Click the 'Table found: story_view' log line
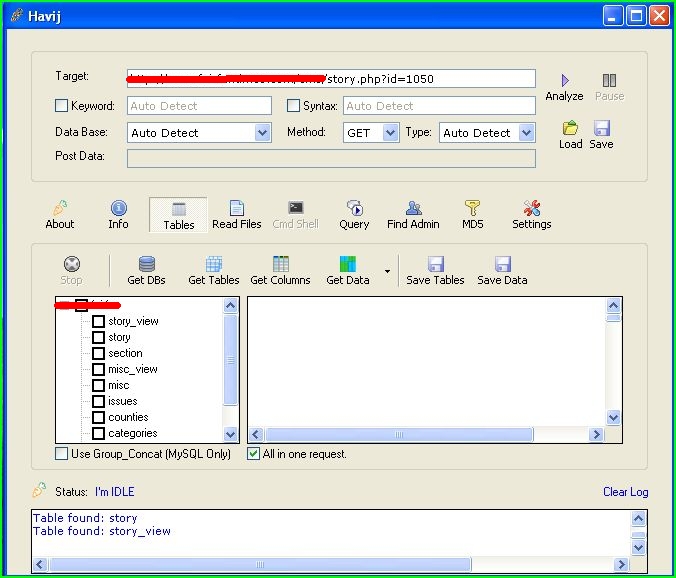676x578 pixels. (102, 531)
